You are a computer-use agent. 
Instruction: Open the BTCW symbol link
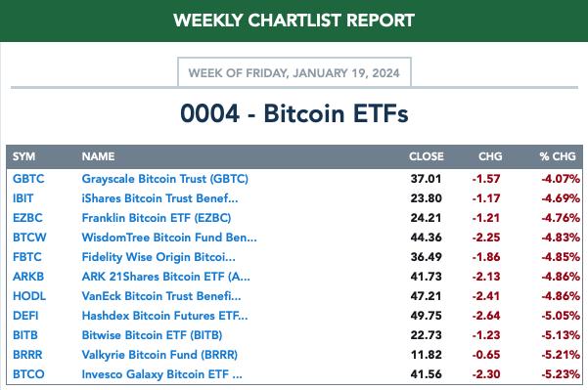29,238
